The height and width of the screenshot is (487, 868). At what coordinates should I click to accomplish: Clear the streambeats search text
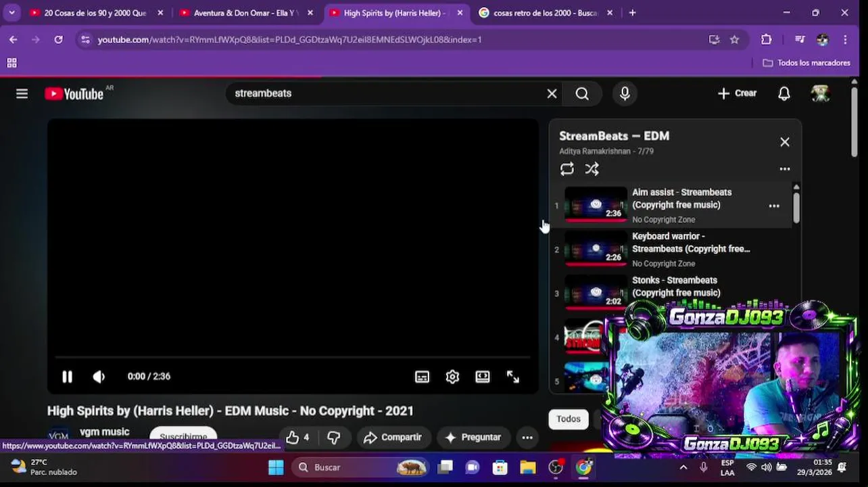[x=552, y=94]
